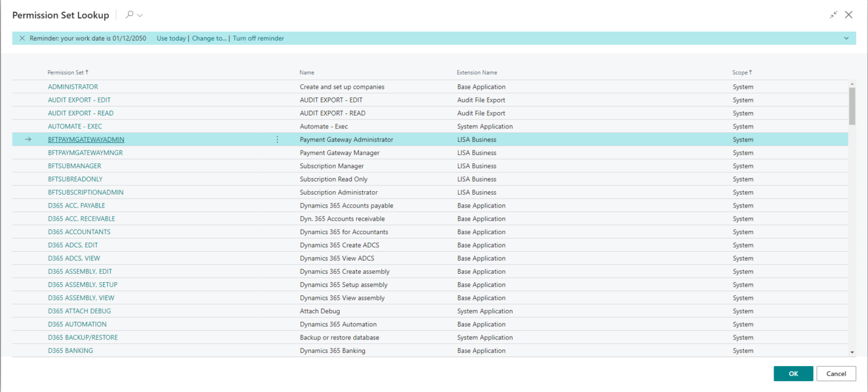Click the collapse window arrows icon
Viewport: 868px width, 392px height.
(x=833, y=15)
